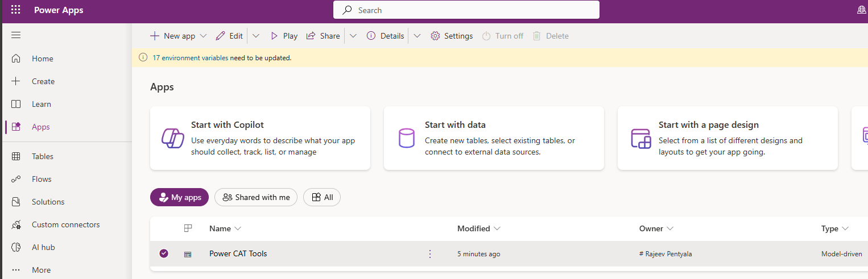Expand the Edit split-button dropdown arrow
The width and height of the screenshot is (868, 279).
coord(256,36)
